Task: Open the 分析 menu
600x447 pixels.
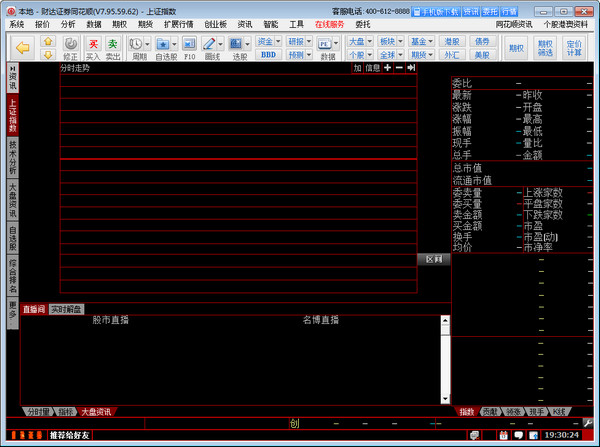Action: (68, 23)
